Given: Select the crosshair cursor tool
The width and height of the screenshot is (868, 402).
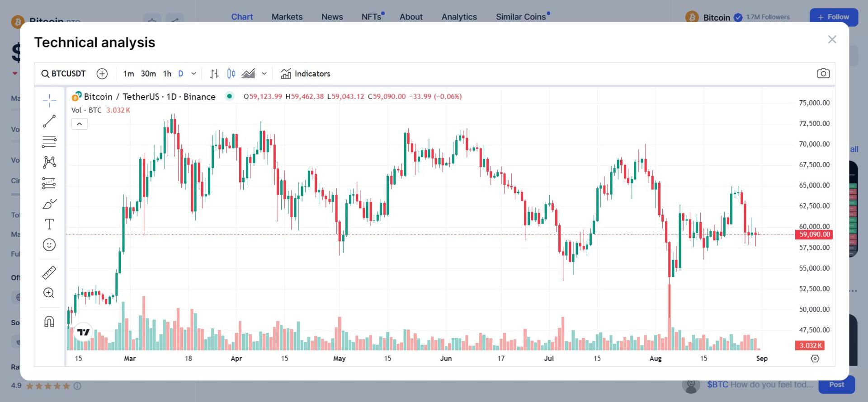Looking at the screenshot, I should (x=49, y=100).
